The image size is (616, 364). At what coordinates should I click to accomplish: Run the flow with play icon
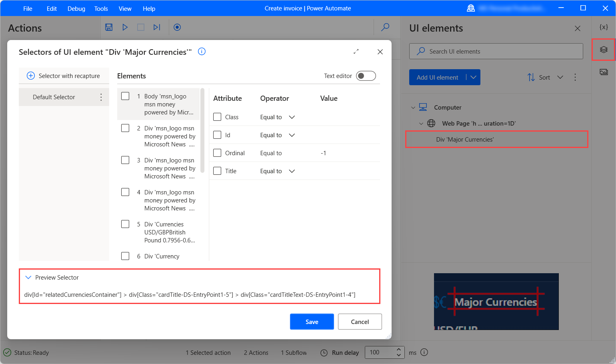[x=125, y=27]
